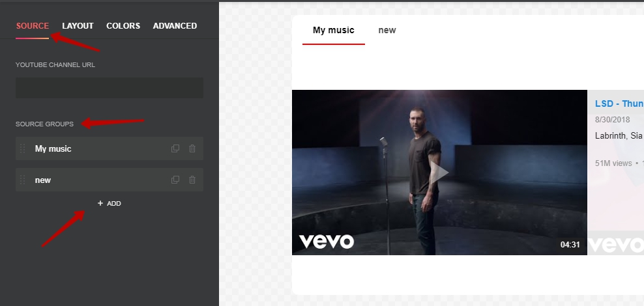The image size is (644, 306).
Task: Duplicate the new source group
Action: (175, 180)
